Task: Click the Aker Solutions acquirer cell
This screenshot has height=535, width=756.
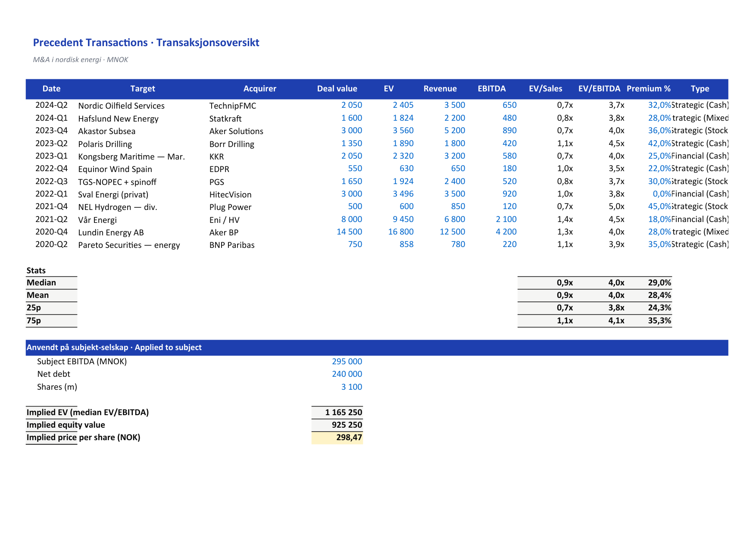Action: coord(236,131)
